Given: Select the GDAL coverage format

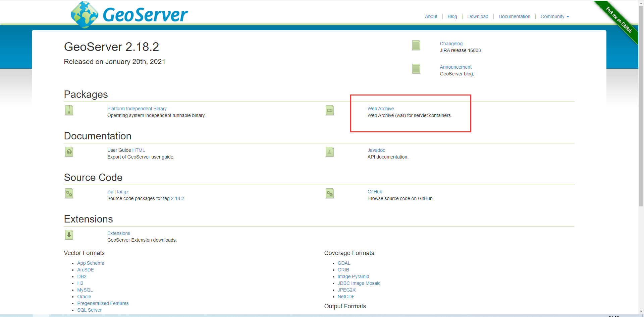Looking at the screenshot, I should click(344, 263).
